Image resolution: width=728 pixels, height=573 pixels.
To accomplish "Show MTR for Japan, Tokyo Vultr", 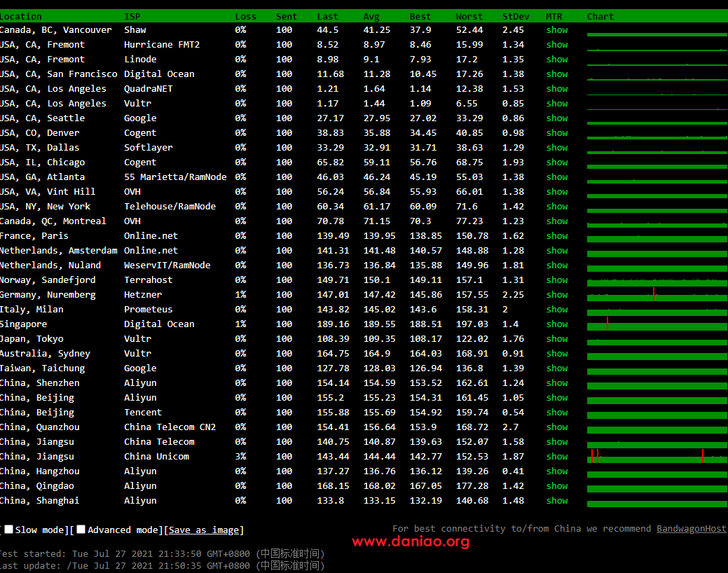I will click(556, 339).
